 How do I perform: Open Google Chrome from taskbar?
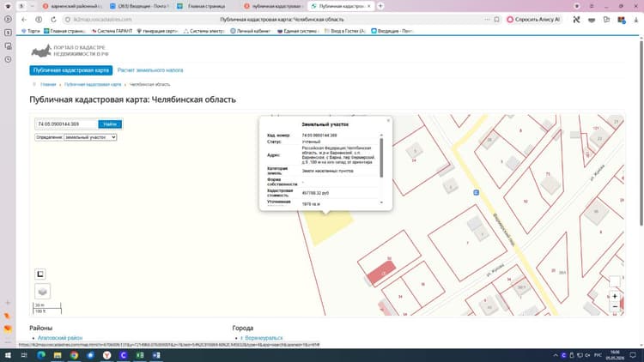click(x=74, y=355)
